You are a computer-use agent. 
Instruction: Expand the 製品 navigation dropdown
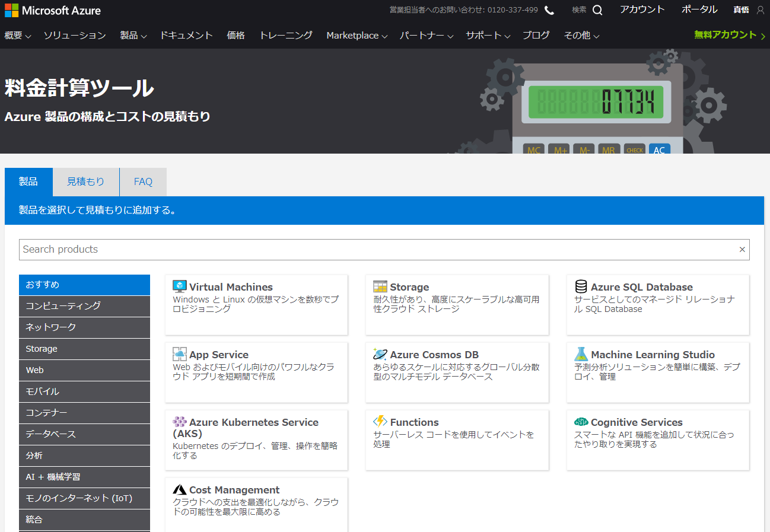tap(133, 36)
